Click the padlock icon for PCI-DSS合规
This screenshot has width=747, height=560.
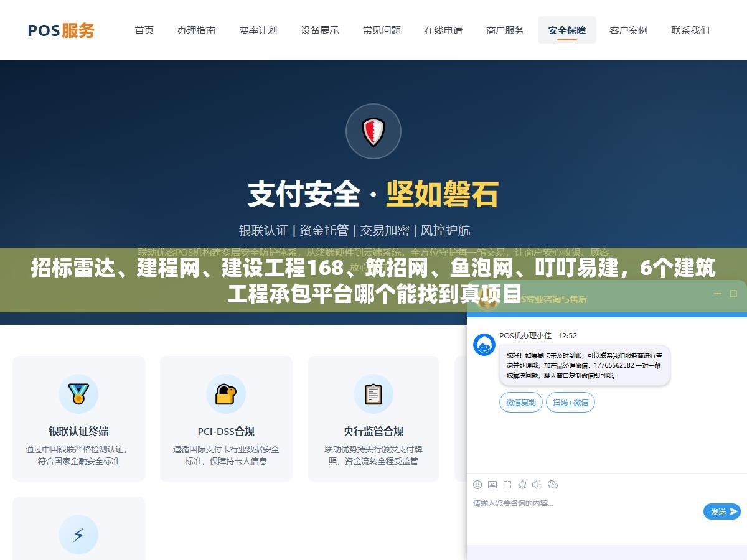coord(226,394)
